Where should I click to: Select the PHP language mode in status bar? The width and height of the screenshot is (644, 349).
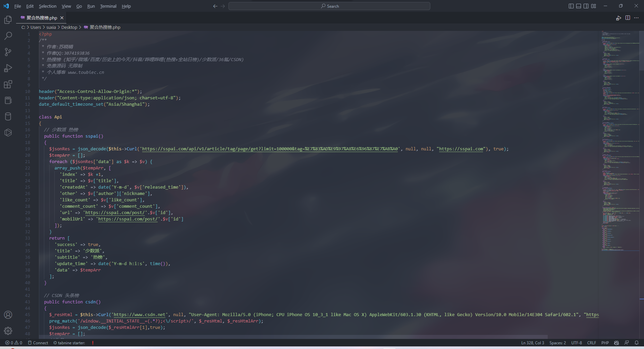click(605, 343)
